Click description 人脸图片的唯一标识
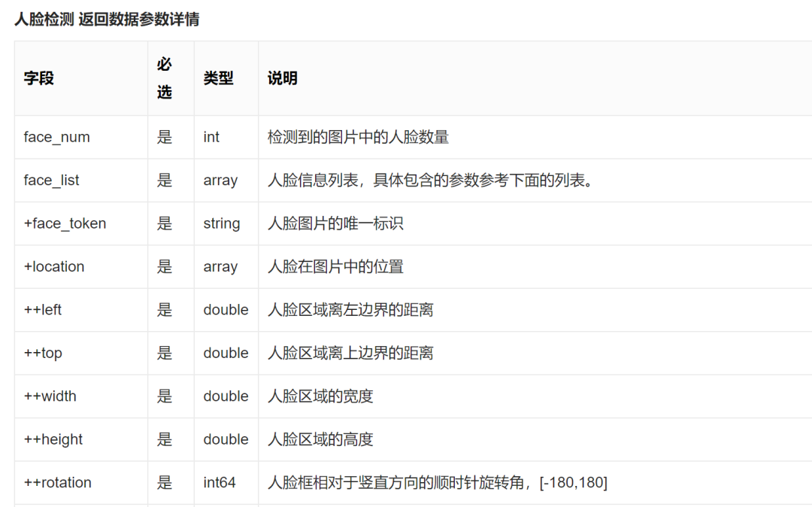This screenshot has width=812, height=507. (x=335, y=223)
